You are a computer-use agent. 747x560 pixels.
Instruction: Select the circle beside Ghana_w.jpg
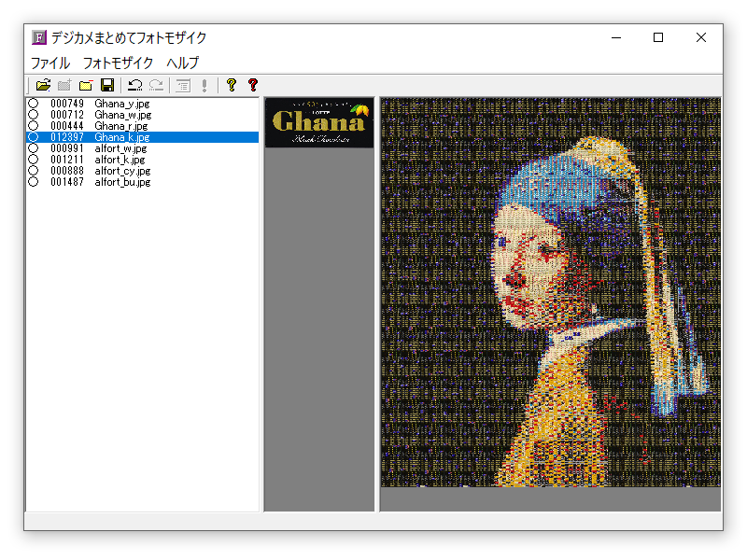click(34, 115)
